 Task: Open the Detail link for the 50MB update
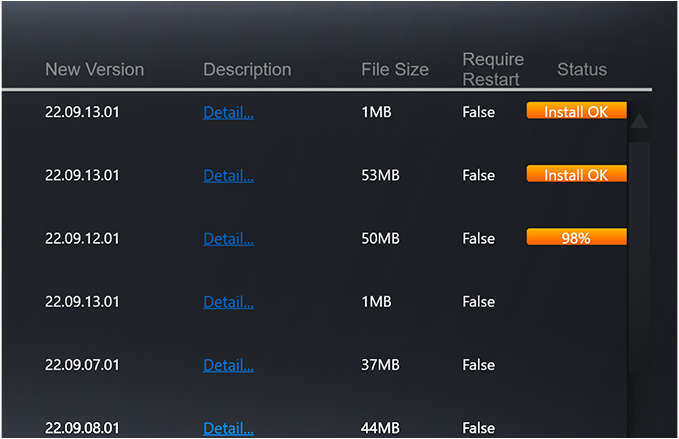pos(228,239)
